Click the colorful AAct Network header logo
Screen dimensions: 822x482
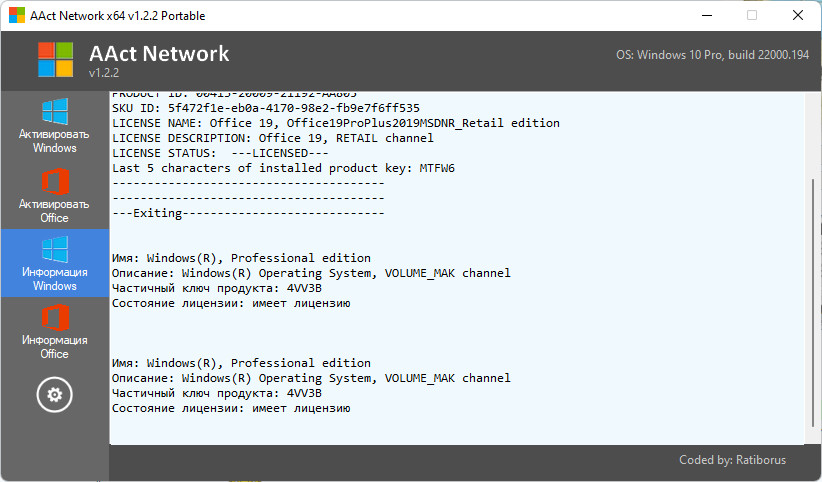pos(56,59)
